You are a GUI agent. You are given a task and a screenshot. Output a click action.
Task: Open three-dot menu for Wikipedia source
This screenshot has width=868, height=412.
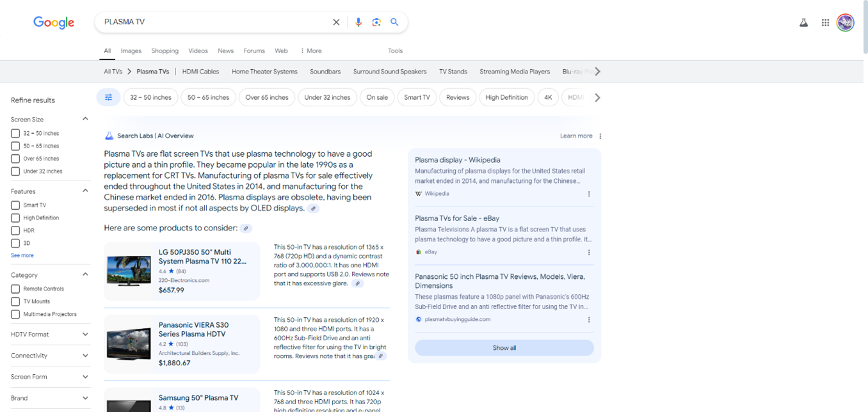(589, 194)
